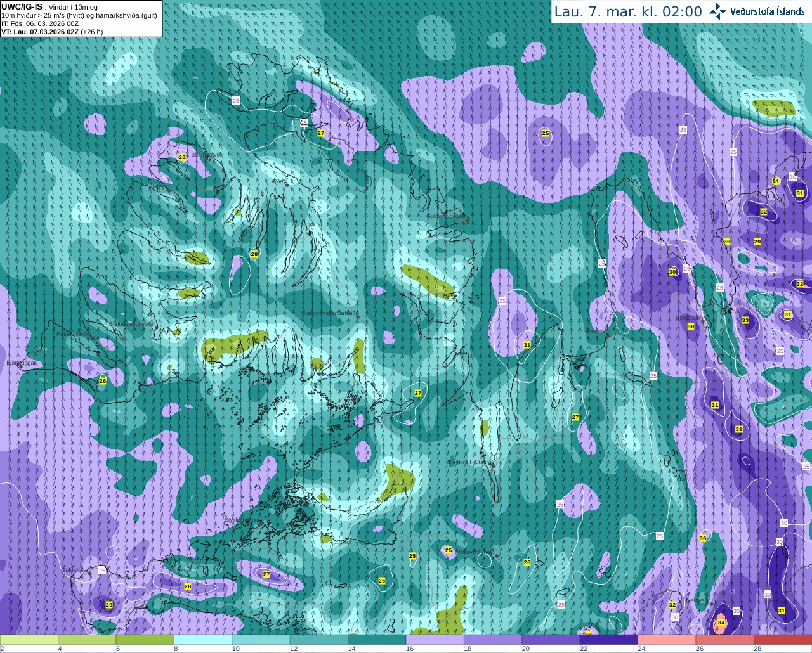Click the yellow gust marker '29' below Gufuskálar

coord(109,605)
